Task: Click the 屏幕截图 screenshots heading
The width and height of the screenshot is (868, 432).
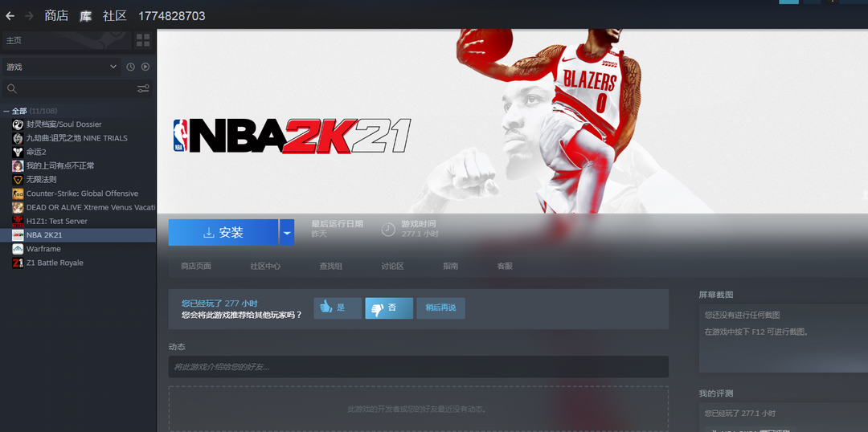Action: coord(716,295)
